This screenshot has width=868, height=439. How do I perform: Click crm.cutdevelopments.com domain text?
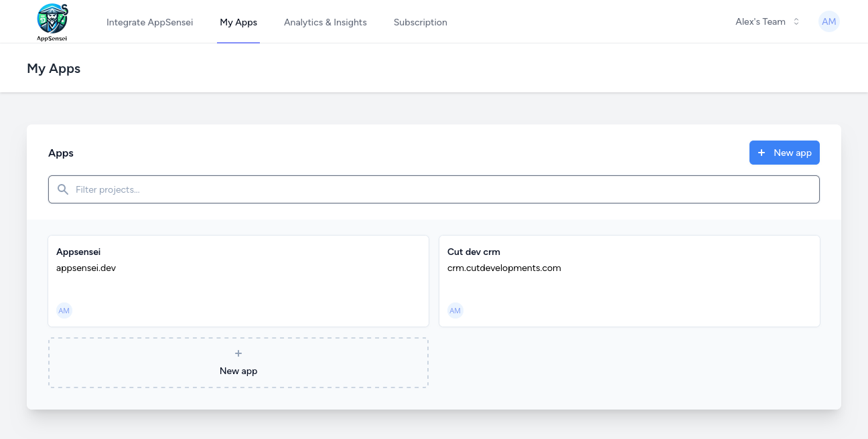point(504,268)
